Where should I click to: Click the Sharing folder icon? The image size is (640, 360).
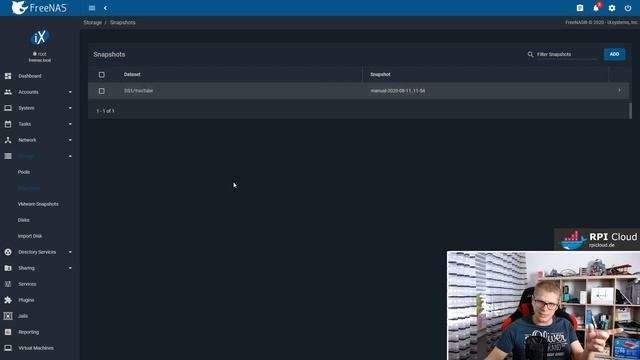[x=8, y=268]
